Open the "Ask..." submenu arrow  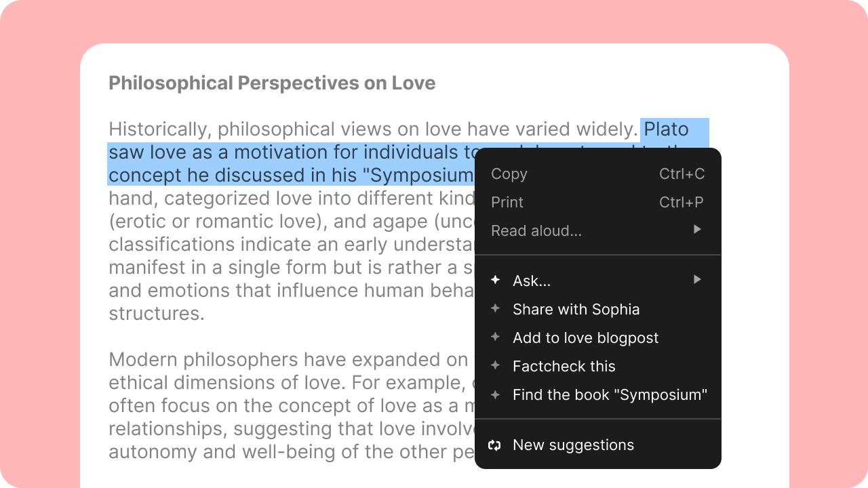click(697, 280)
